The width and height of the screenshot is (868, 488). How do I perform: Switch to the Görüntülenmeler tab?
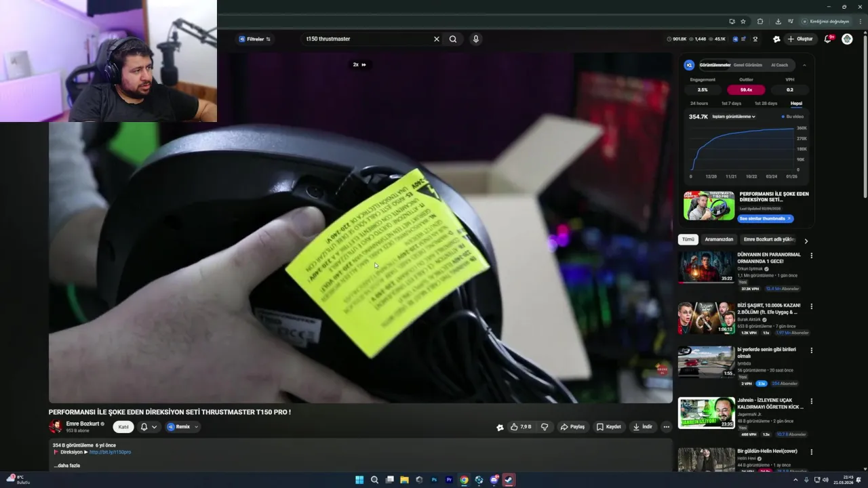pos(715,65)
